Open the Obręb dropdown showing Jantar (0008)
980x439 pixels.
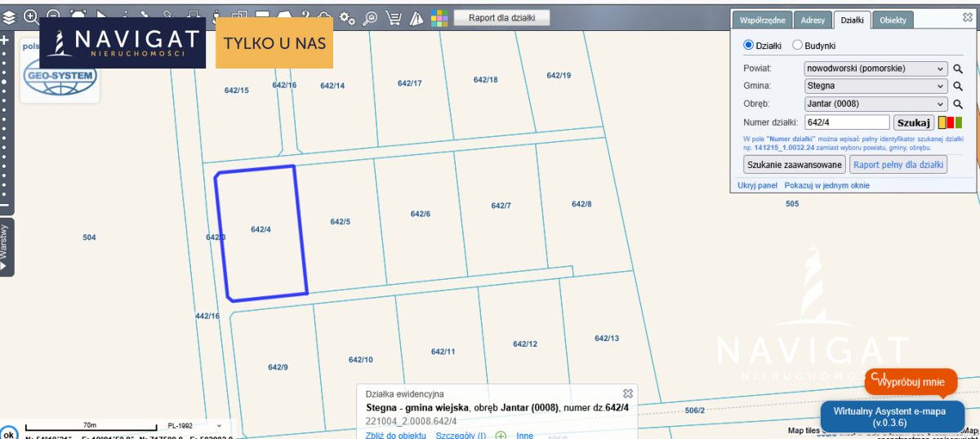[x=875, y=104]
